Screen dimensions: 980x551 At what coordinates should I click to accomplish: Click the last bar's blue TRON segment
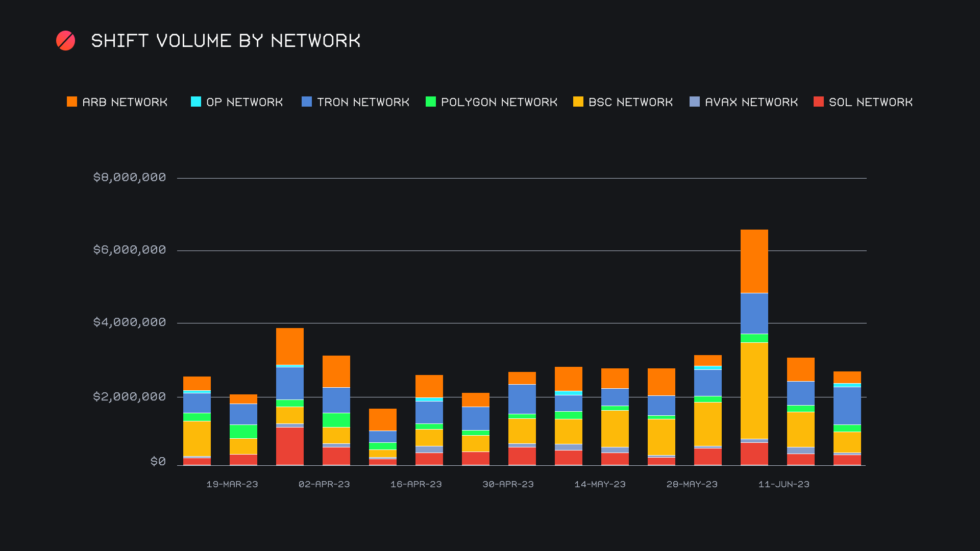847,406
